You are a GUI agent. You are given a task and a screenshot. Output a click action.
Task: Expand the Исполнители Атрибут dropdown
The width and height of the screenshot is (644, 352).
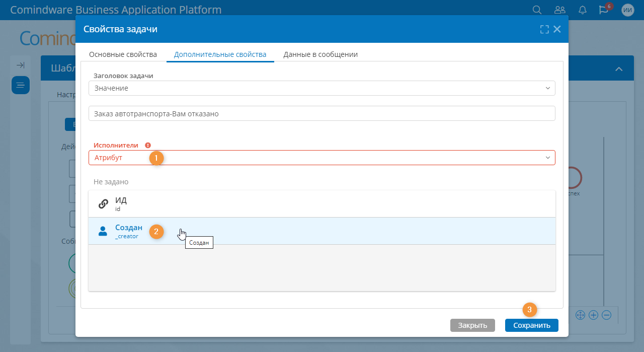[x=322, y=158]
